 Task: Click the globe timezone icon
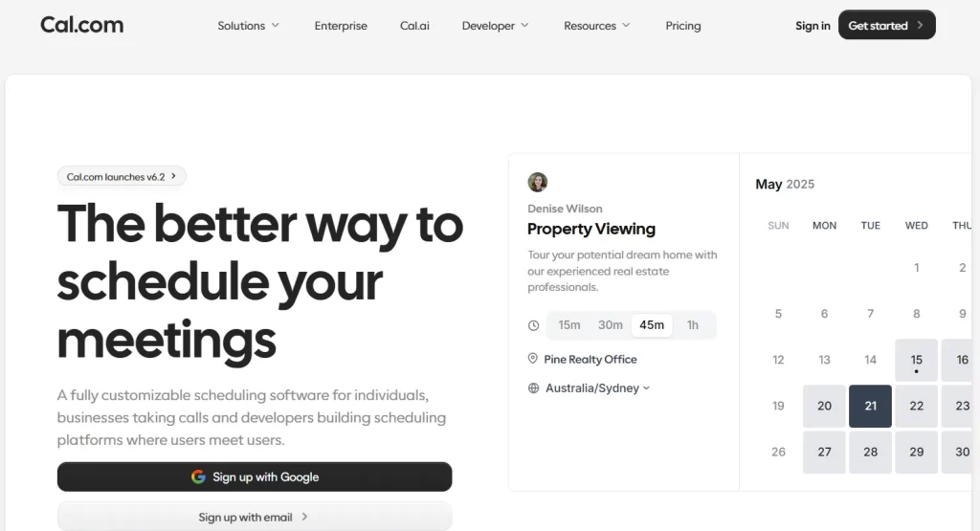pos(533,388)
